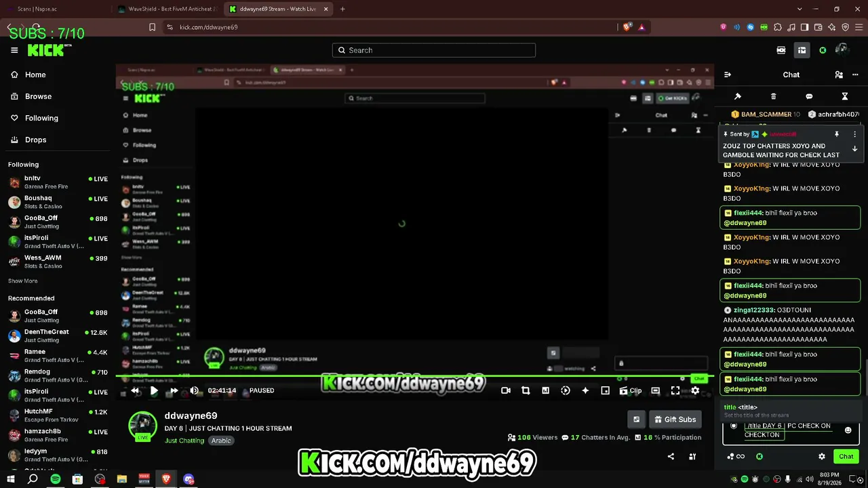868x488 pixels.
Task: Select the moderation hammer tool in chat
Action: (x=738, y=96)
